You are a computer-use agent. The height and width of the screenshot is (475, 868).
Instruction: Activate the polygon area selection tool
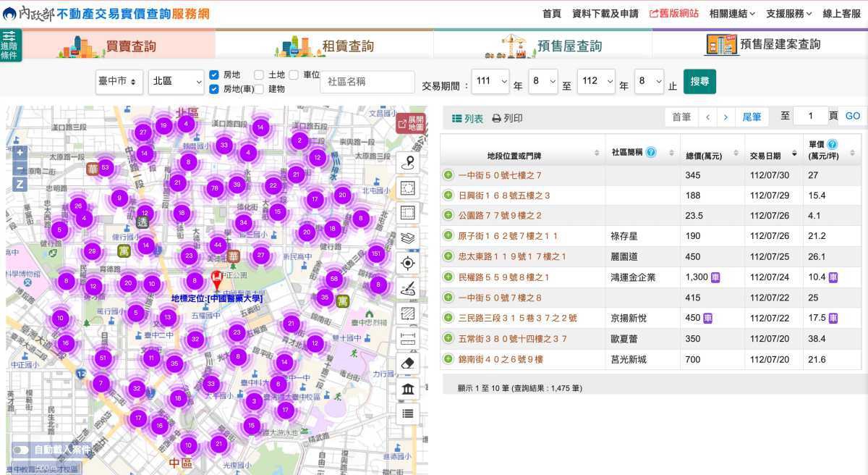(x=408, y=188)
